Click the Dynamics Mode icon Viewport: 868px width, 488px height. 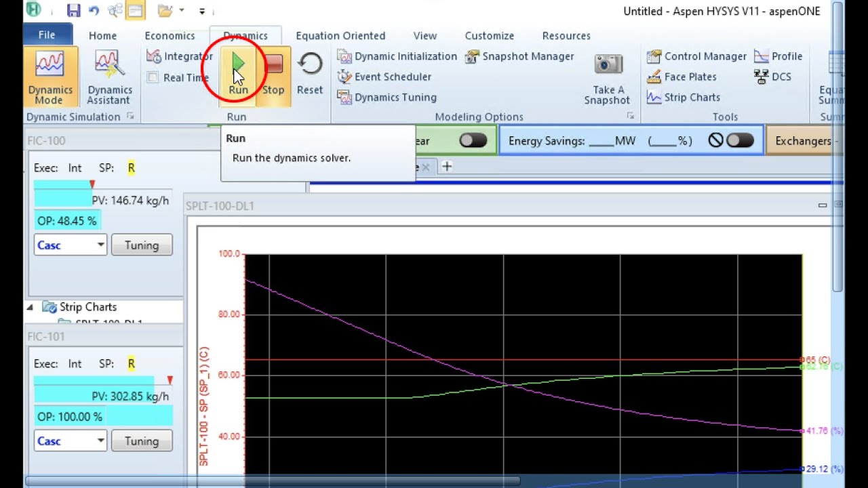click(x=50, y=66)
